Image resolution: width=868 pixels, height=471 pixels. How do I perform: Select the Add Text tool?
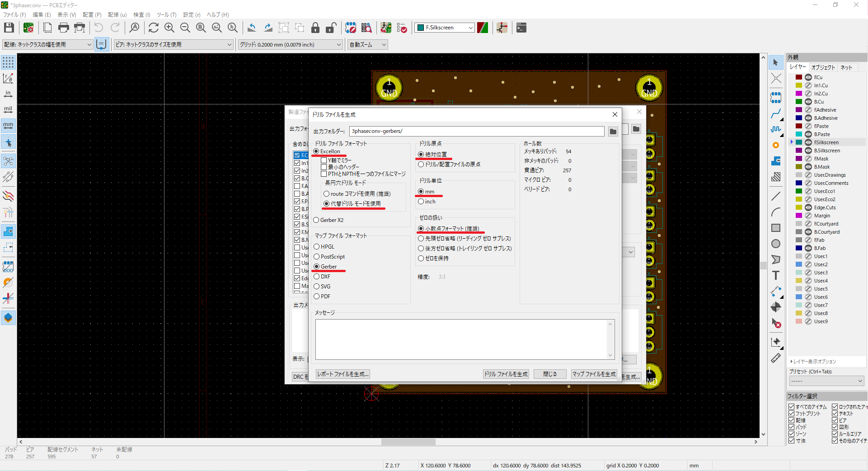776,275
